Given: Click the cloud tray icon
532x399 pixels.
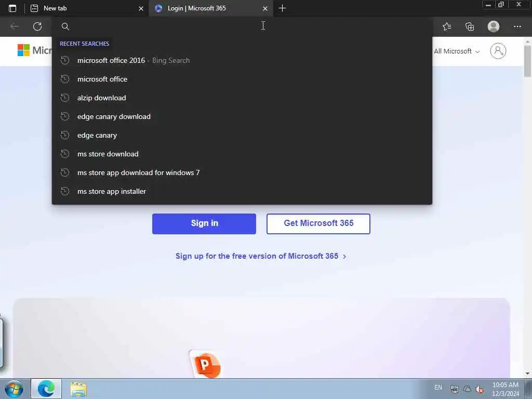Looking at the screenshot, I should pos(467,389).
